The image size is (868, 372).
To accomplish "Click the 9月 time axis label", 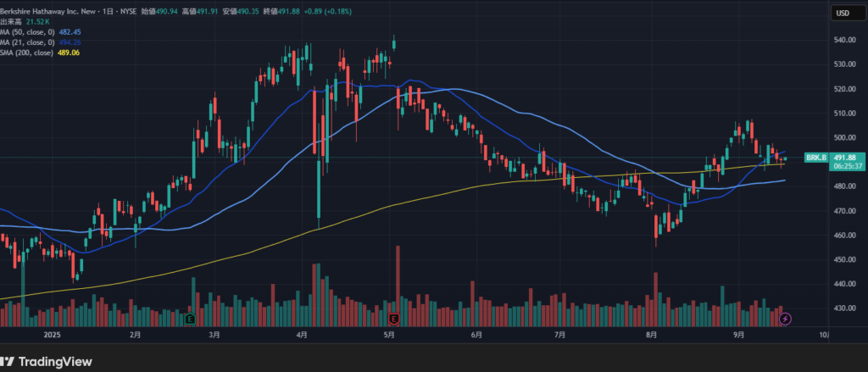I will (x=738, y=335).
